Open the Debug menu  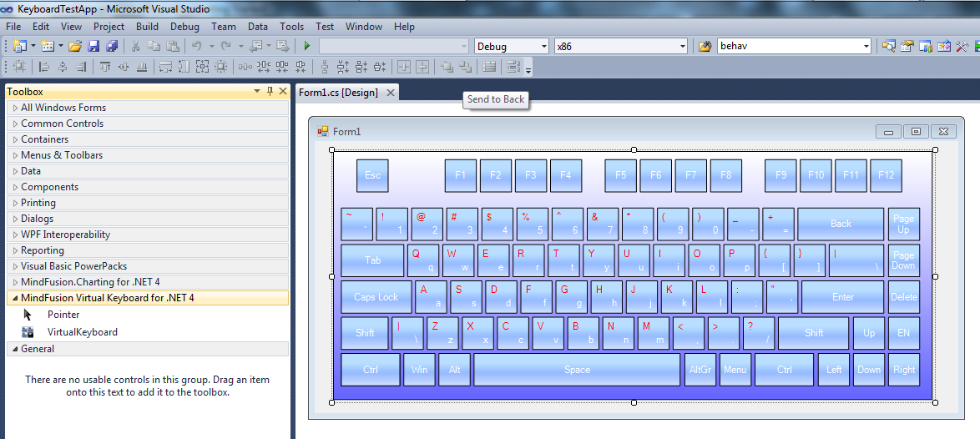click(x=184, y=26)
